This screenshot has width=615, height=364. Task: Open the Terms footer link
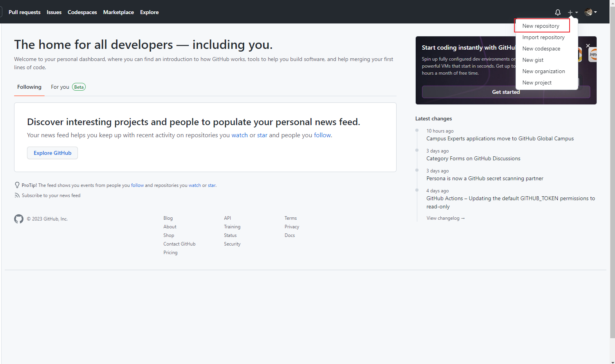290,218
